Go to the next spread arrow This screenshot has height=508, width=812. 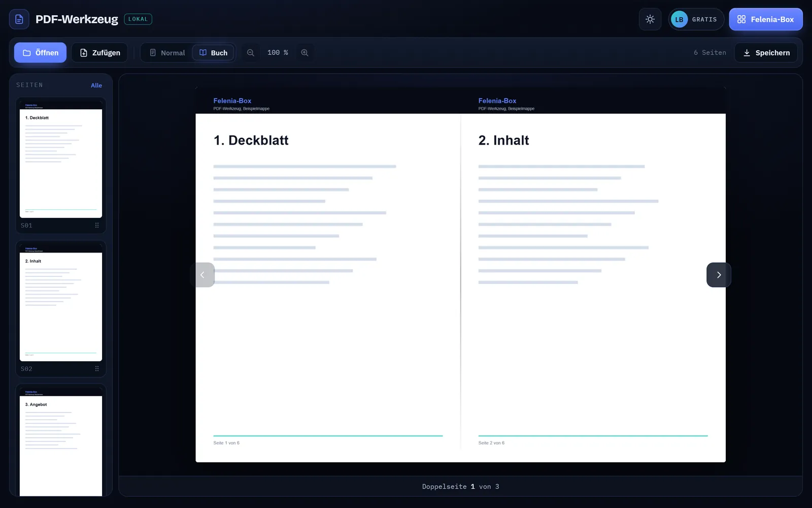click(719, 275)
